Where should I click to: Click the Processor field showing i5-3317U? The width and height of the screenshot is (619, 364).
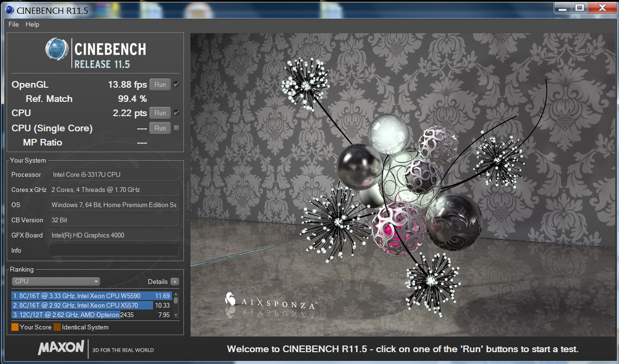[x=114, y=174]
